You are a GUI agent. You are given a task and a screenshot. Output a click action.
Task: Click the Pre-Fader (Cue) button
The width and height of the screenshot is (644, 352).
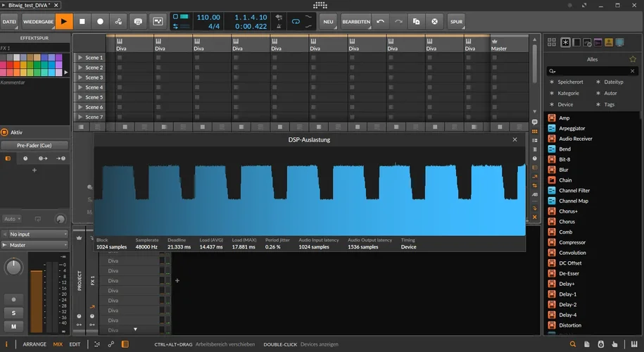(34, 146)
